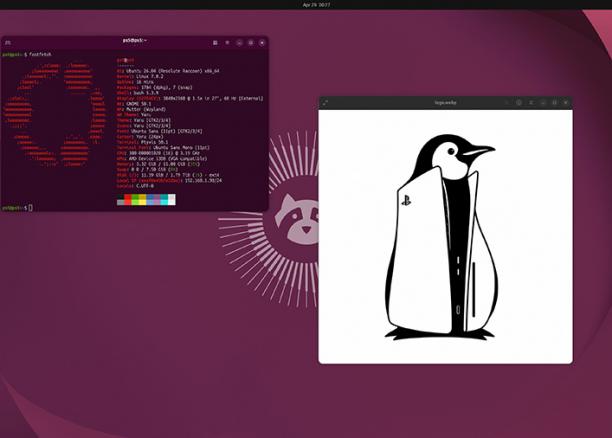This screenshot has width=612, height=438.
Task: Open the terminal hamburger menu
Action: click(x=227, y=43)
